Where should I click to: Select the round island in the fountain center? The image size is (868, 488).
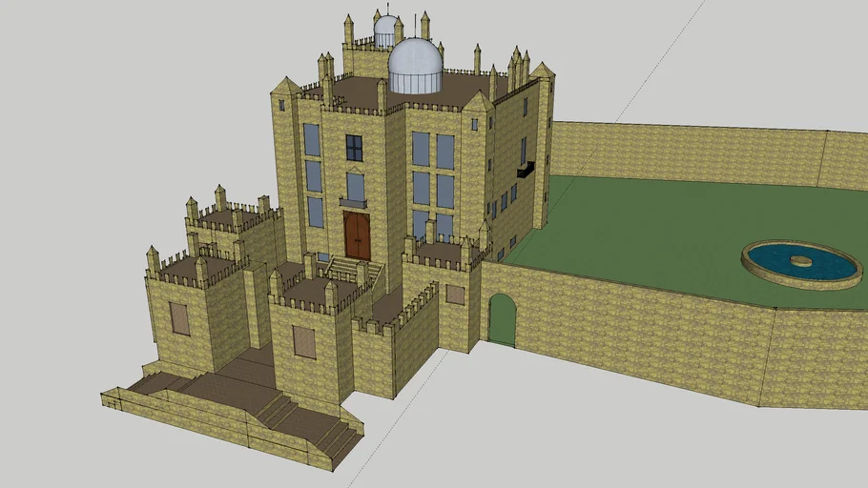(800, 261)
